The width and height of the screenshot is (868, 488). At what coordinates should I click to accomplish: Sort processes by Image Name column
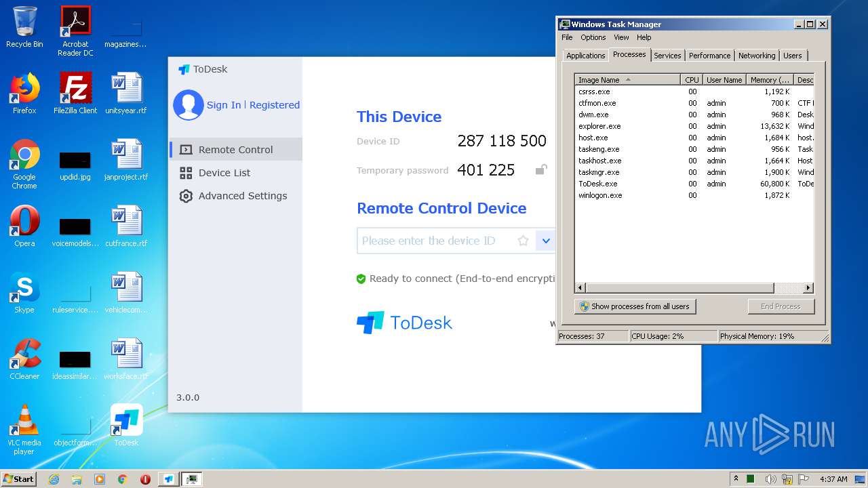coord(627,80)
